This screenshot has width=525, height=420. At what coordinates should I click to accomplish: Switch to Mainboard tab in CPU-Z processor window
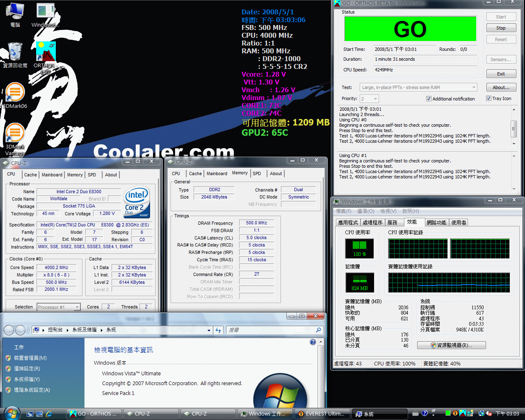pyautogui.click(x=52, y=175)
